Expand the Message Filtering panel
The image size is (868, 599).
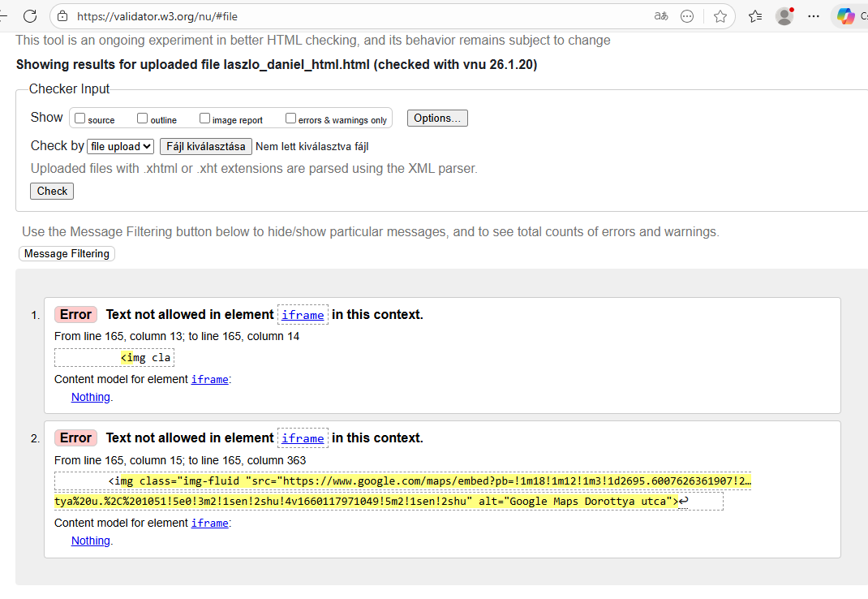67,254
